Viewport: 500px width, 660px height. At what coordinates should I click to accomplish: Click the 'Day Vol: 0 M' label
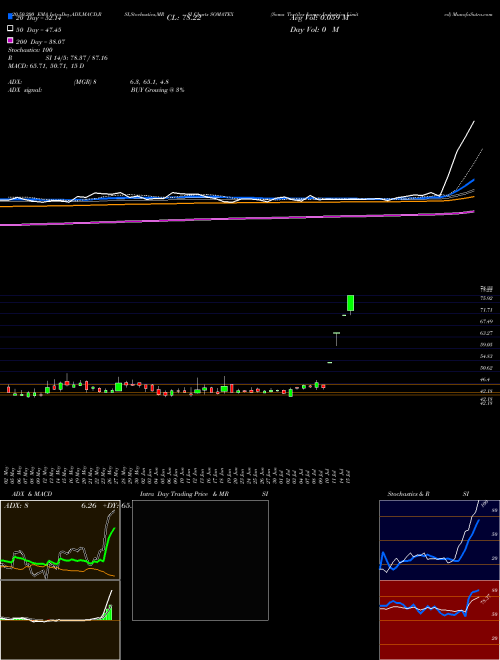pyautogui.click(x=314, y=30)
